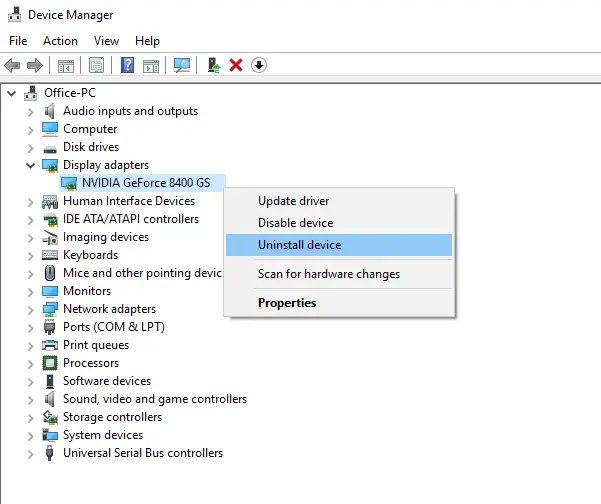Select the NVIDIA GeForce 8400 GS device
This screenshot has width=601, height=504.
(x=146, y=183)
